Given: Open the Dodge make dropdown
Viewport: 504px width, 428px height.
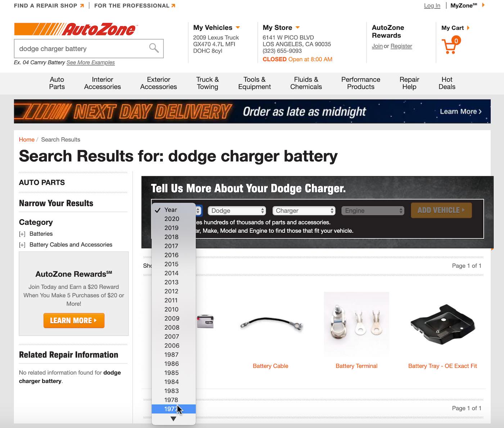Looking at the screenshot, I should [238, 211].
